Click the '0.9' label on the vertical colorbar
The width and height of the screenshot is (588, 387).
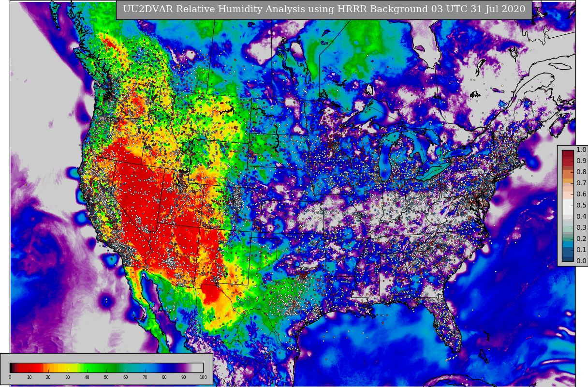point(582,161)
